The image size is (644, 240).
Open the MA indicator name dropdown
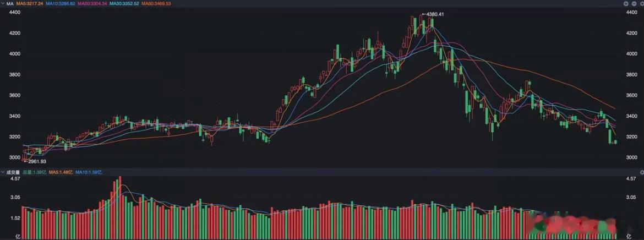coord(10,3)
